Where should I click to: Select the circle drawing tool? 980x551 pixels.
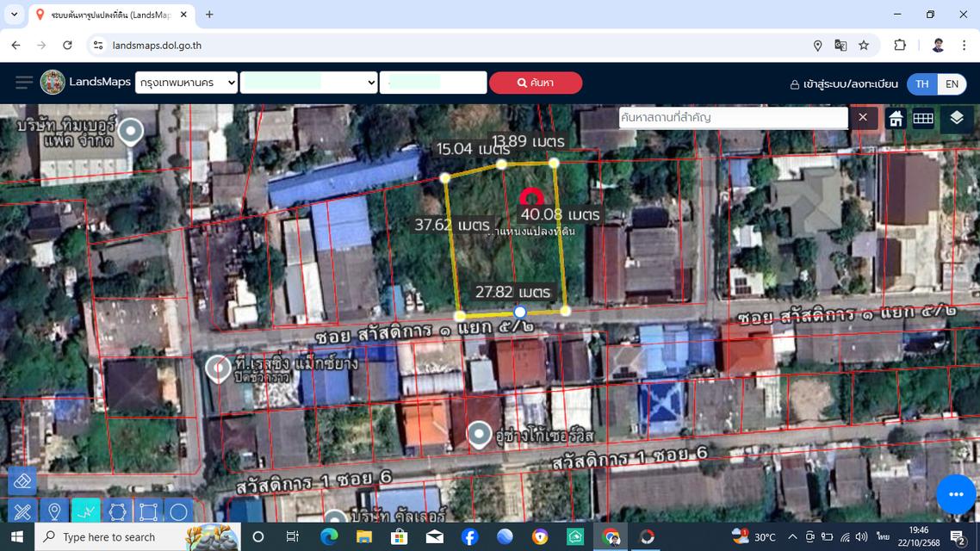[x=178, y=512]
